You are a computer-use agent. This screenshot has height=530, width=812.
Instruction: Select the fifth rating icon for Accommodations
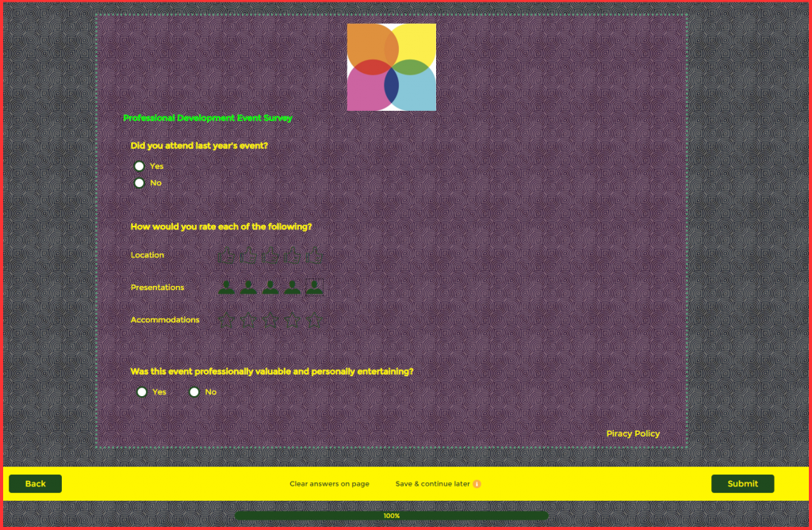coord(313,320)
